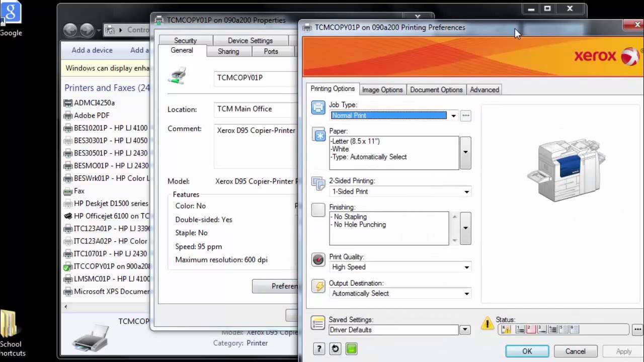The height and width of the screenshot is (362, 644).
Task: Click the yellow warning Status icon
Action: coord(488,323)
